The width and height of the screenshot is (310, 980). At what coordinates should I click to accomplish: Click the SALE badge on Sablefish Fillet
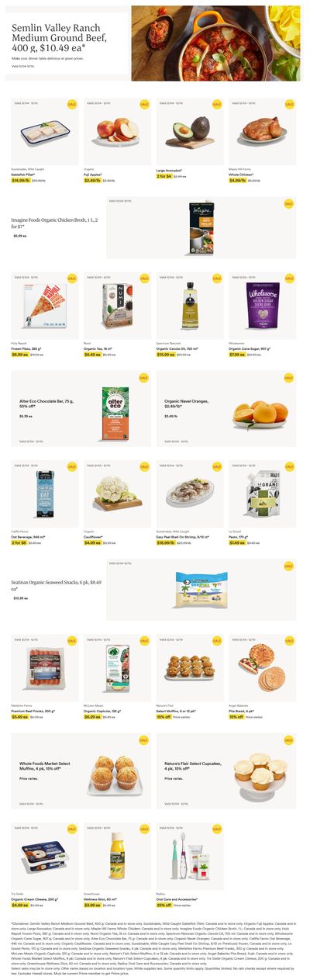[72, 104]
